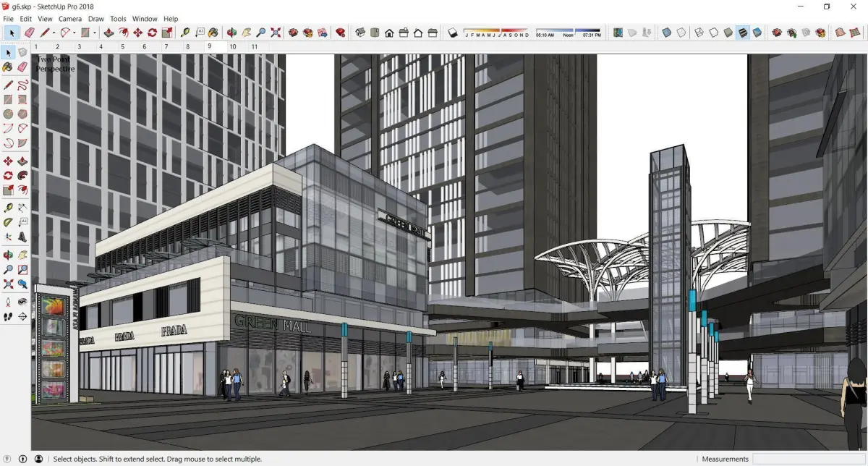
Task: Select the Pie arc tool
Action: point(22,143)
